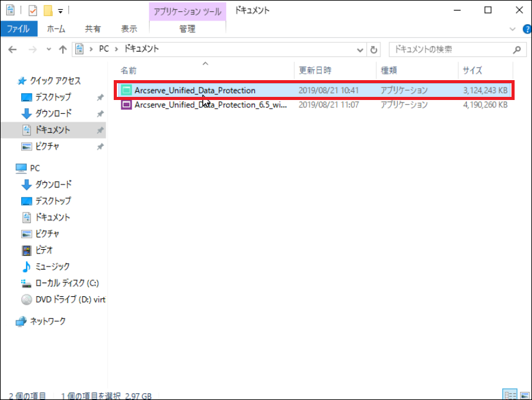
Task: Open ピクチャ under quick access
Action: click(47, 147)
